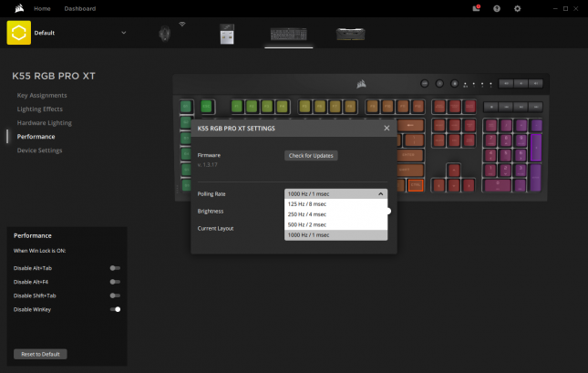Click the yellow F5 key on keyboard preview
The image size is (588, 373).
(x=304, y=107)
